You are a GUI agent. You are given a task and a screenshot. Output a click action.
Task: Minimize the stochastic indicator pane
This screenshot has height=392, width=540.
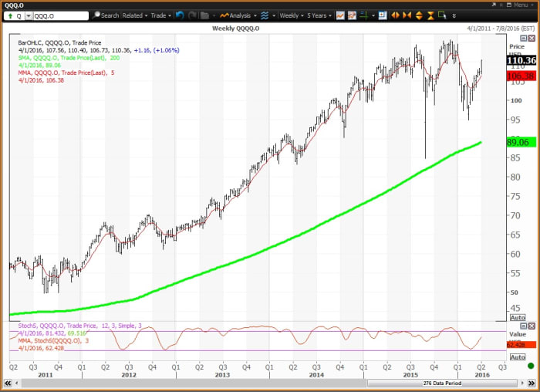(x=524, y=326)
